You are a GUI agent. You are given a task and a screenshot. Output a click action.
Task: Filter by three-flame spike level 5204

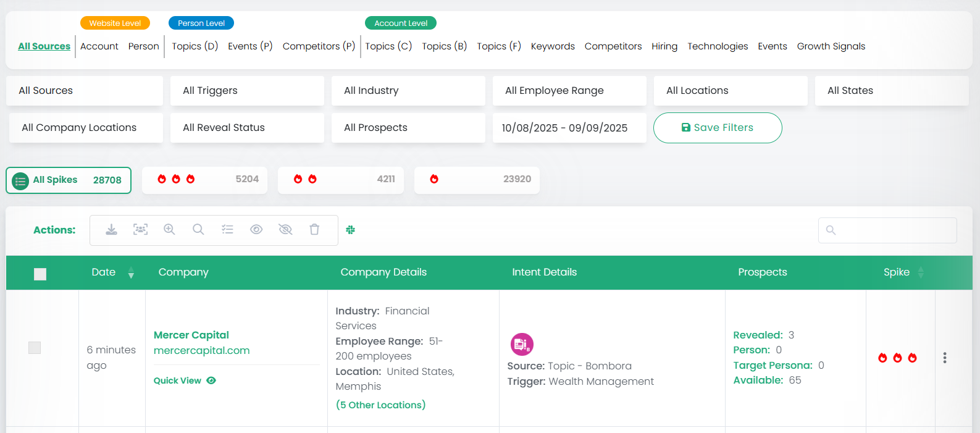point(204,180)
